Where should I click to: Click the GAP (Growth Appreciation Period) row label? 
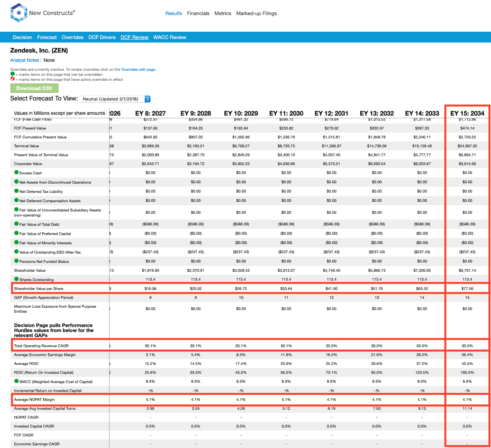(x=43, y=297)
